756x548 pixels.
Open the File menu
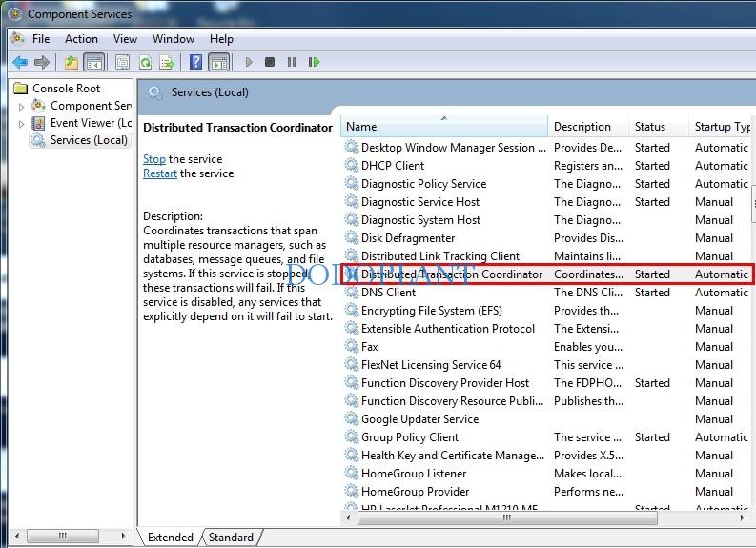(41, 39)
